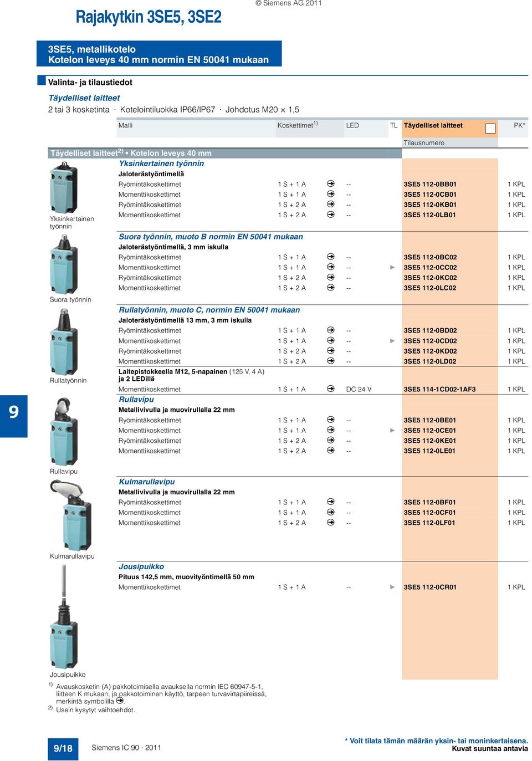Screen dimensions: 532x761
Task: Click heading Suora työnnin, muoto B
Action: click(211, 237)
